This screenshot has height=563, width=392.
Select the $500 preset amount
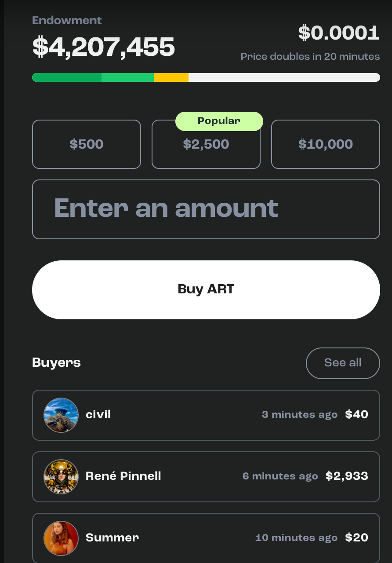[x=87, y=144]
